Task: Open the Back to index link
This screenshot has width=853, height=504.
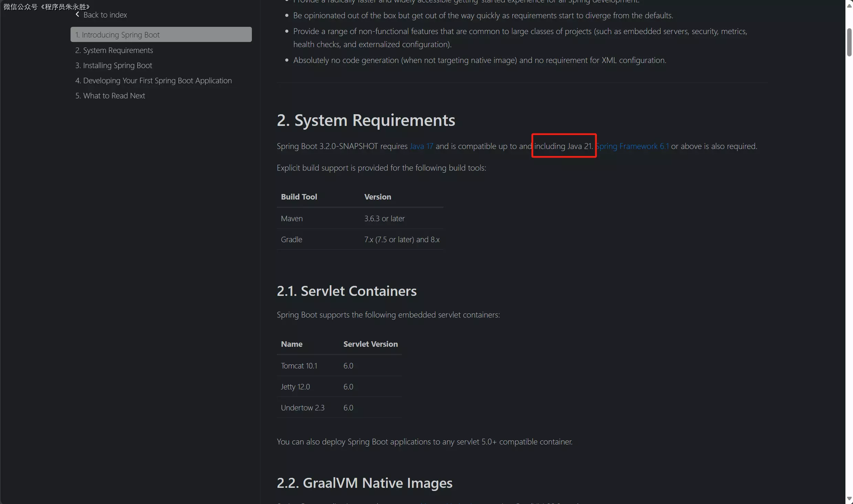Action: [105, 15]
